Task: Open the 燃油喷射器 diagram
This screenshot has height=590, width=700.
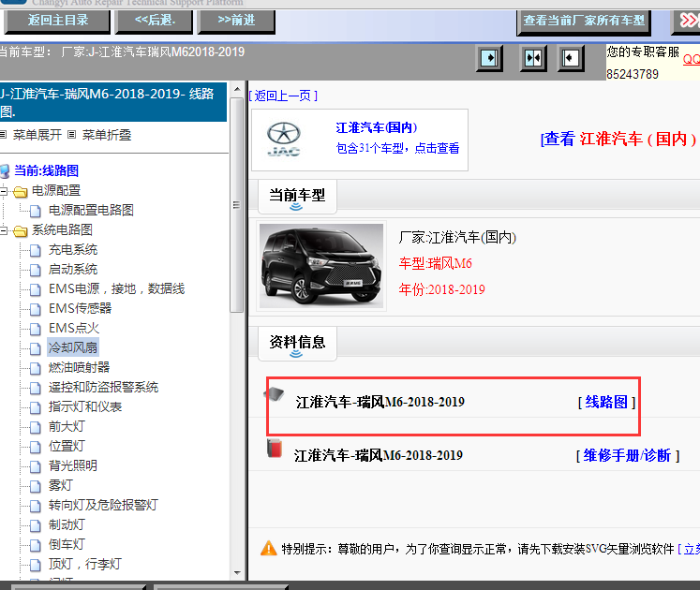Action: (79, 367)
